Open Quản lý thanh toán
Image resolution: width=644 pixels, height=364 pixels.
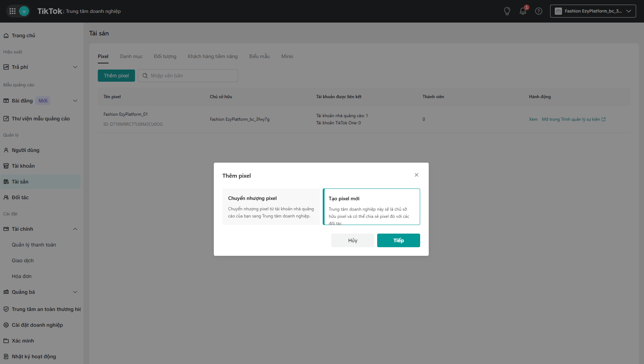tap(34, 245)
